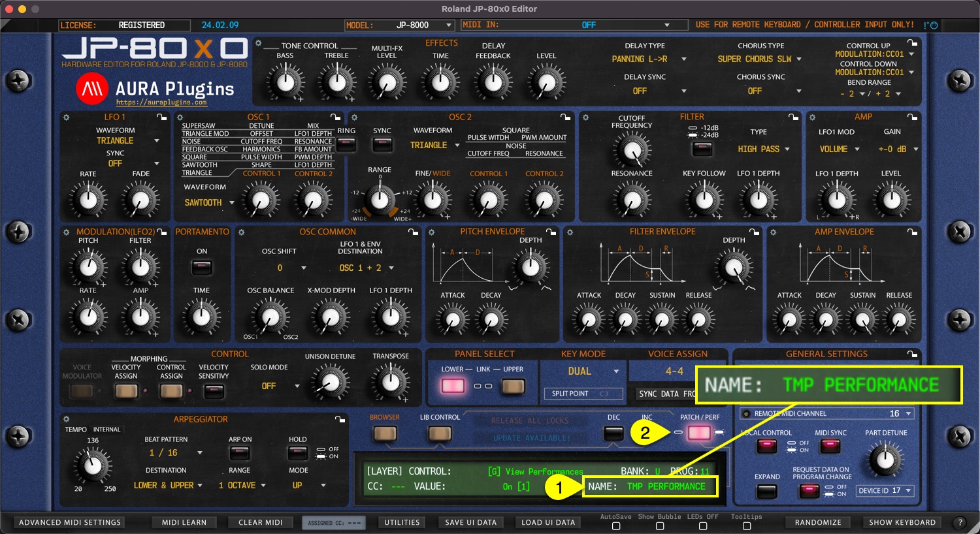980x534 pixels.
Task: Click ADVANCED MIDI SETTINGS button
Action: click(x=70, y=522)
